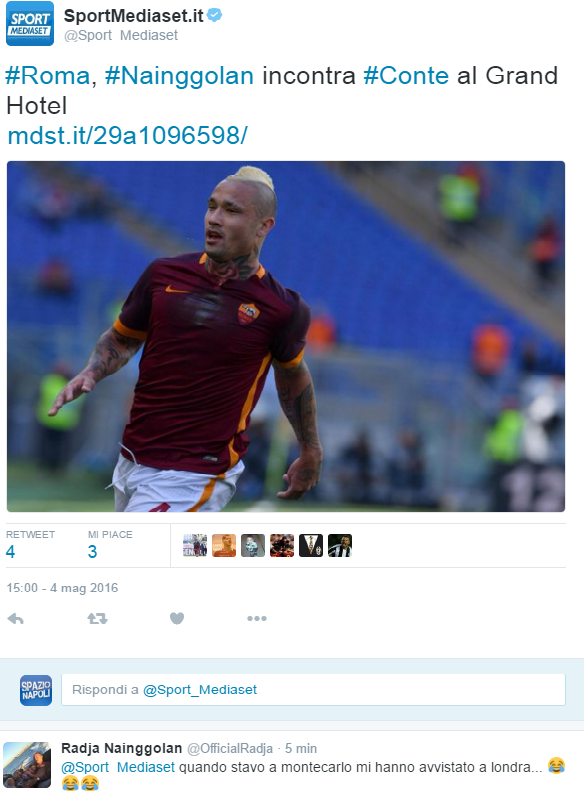This screenshot has height=800, width=584.
Task: View the Retweet count of 4
Action: pyautogui.click(x=10, y=552)
